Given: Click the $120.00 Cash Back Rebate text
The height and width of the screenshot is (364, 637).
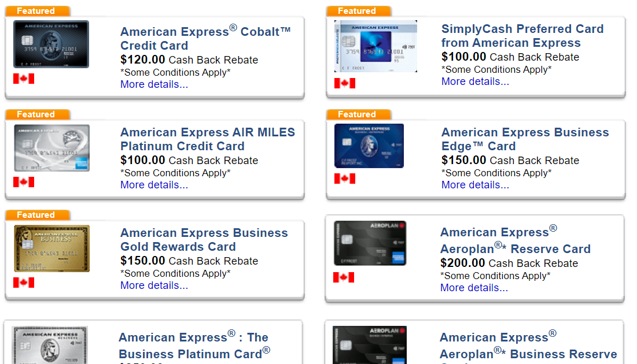Looking at the screenshot, I should [x=189, y=60].
